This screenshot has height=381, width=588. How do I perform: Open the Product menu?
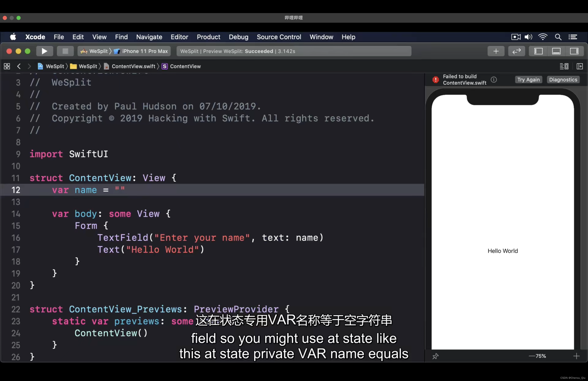pos(208,37)
